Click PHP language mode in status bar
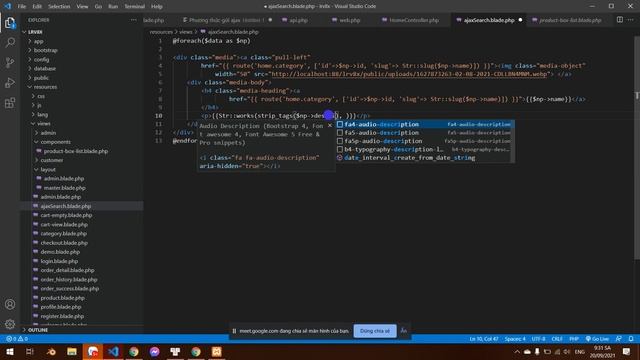 pos(574,339)
